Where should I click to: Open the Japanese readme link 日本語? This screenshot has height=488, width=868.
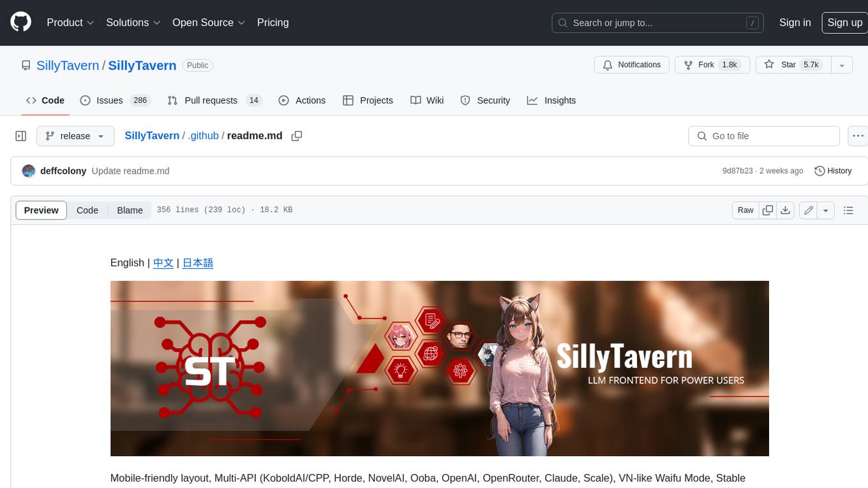198,263
